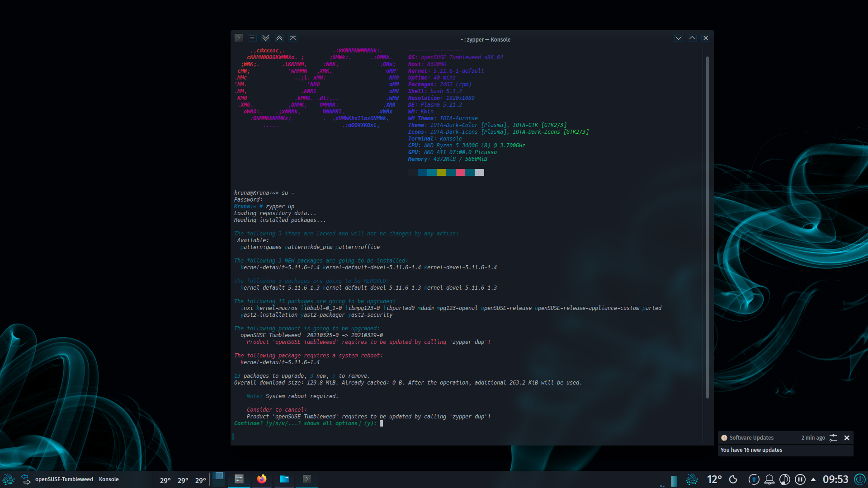
Task: Click 'openSUSE Tumbleweed 20210325-0 -> 20210329-0' line
Action: pos(311,335)
